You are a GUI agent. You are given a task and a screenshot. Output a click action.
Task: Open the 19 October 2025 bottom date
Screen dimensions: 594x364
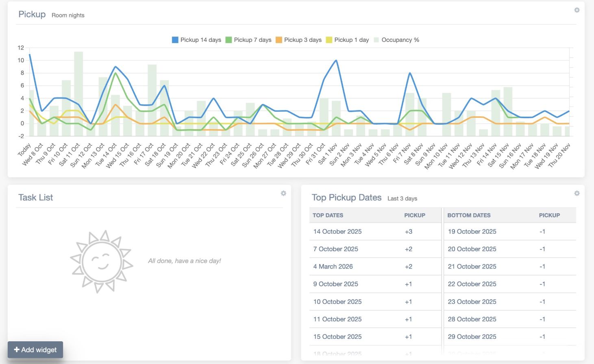(x=472, y=232)
